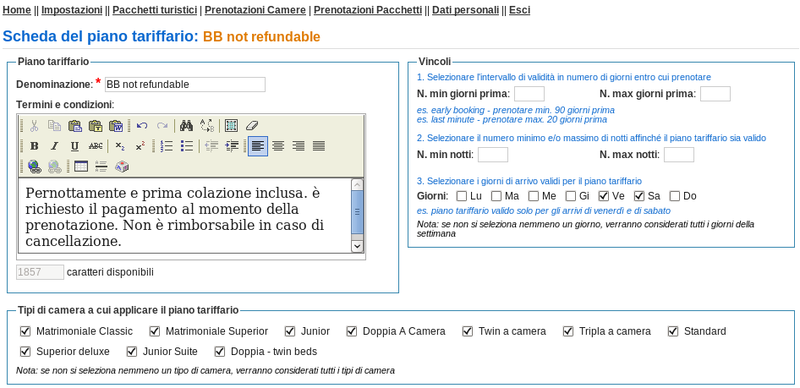Insert a link using the globe icon
This screenshot has height=388, width=800.
click(34, 166)
